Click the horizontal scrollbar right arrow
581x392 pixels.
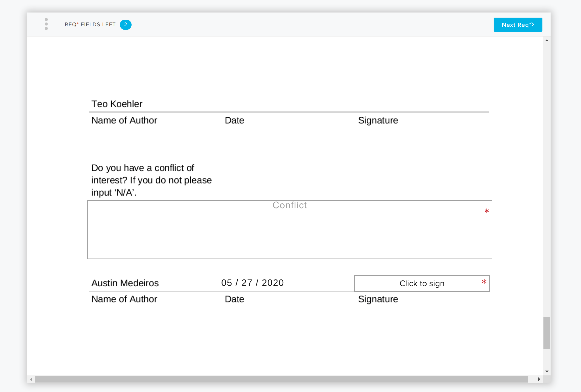(x=539, y=379)
